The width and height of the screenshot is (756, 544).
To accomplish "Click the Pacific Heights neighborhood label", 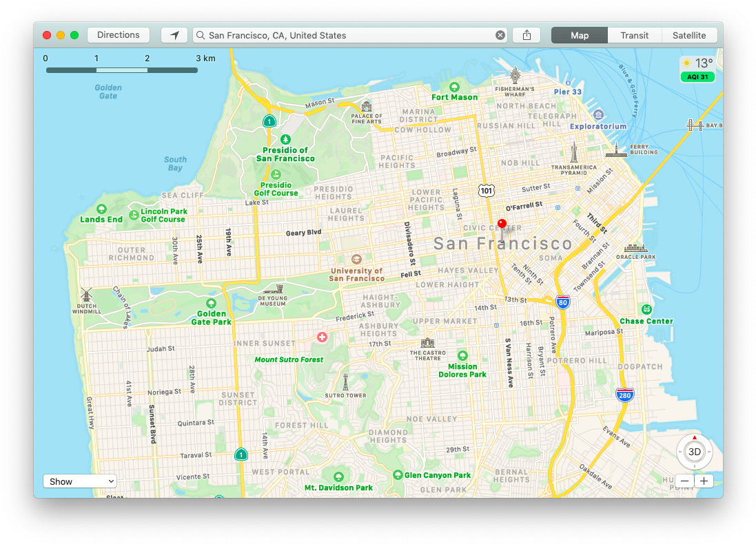I will [x=397, y=161].
